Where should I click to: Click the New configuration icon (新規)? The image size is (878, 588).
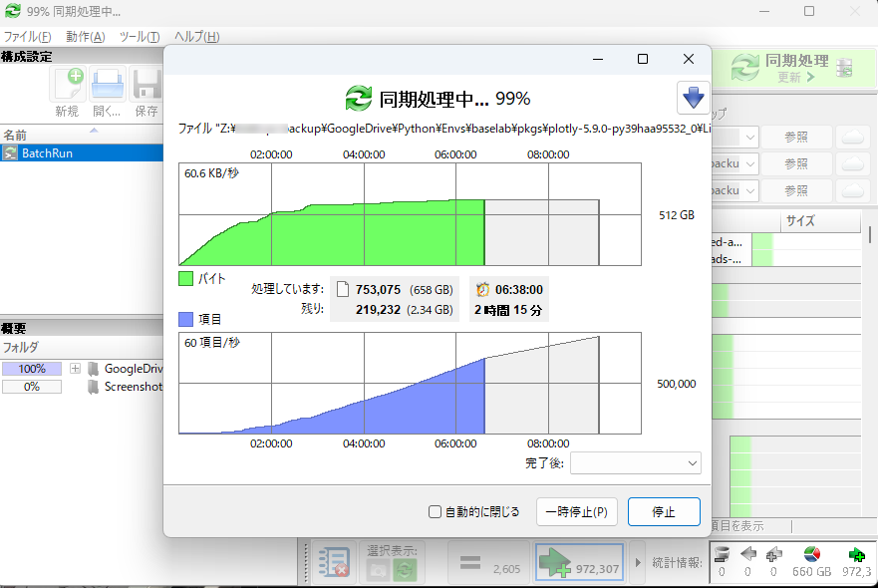pos(68,86)
